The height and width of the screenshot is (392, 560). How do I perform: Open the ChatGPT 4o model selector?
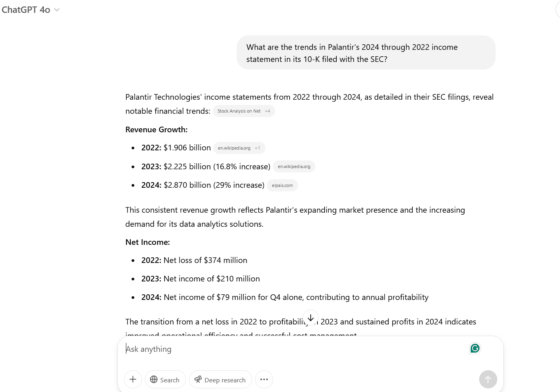point(31,10)
